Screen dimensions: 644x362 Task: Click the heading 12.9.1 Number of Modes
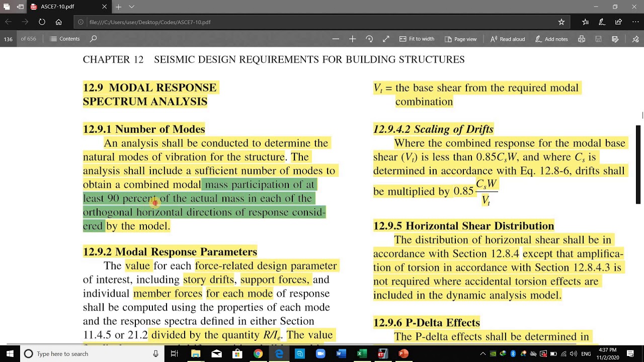pyautogui.click(x=144, y=129)
